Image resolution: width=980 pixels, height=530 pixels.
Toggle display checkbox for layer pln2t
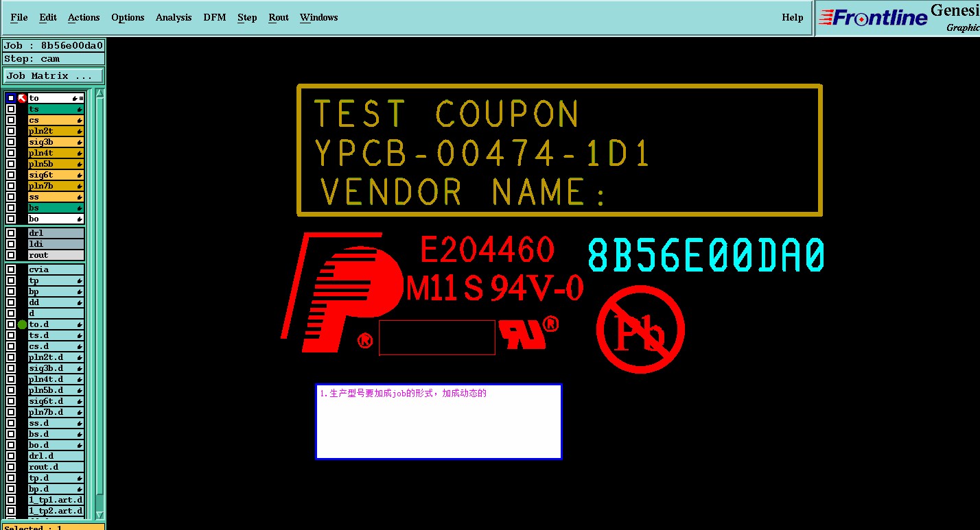(10, 131)
